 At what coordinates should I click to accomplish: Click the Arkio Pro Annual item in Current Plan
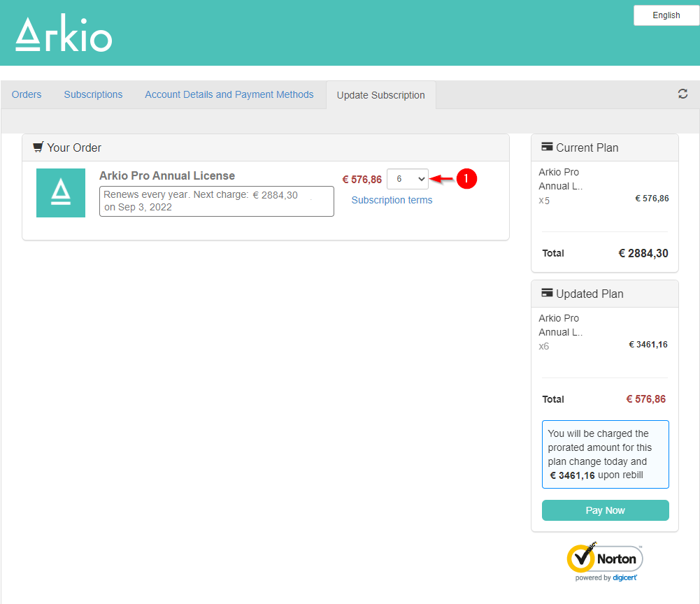click(561, 179)
